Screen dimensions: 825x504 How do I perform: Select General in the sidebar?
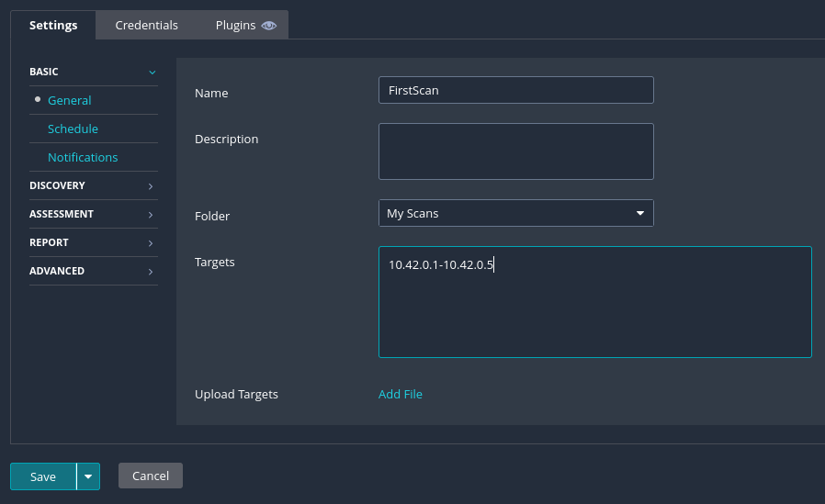(69, 100)
